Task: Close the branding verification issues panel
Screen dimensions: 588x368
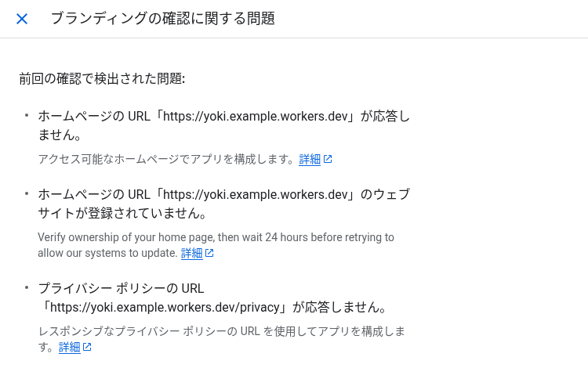Action: pyautogui.click(x=22, y=19)
